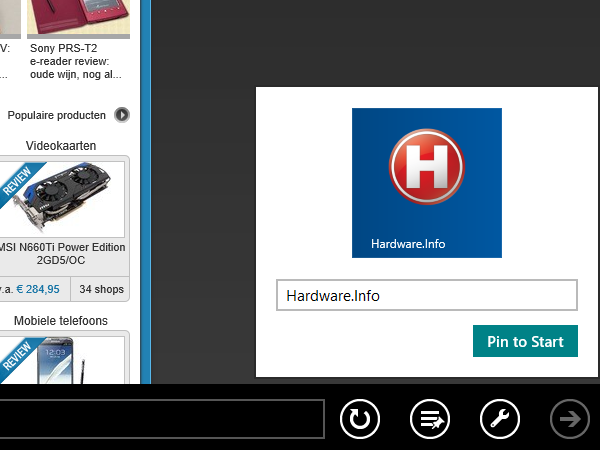This screenshot has width=600, height=450.
Task: Open the Populaire producten heading
Action: click(57, 115)
